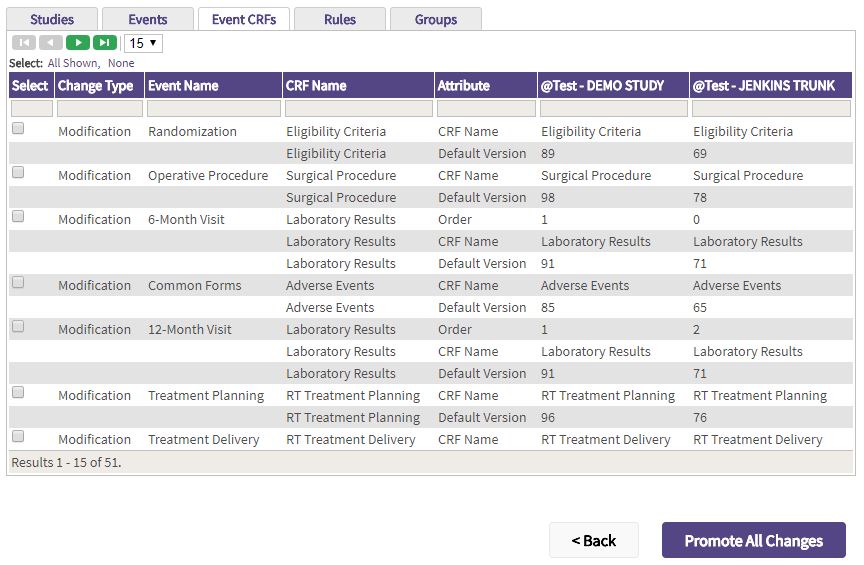Select the Operative Procedure row checkbox
864x565 pixels.
(x=18, y=173)
